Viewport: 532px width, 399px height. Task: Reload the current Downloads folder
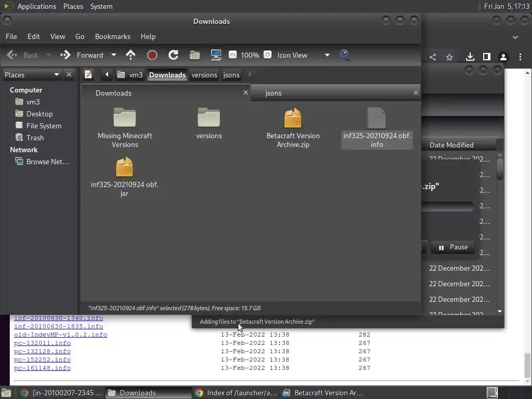point(174,55)
